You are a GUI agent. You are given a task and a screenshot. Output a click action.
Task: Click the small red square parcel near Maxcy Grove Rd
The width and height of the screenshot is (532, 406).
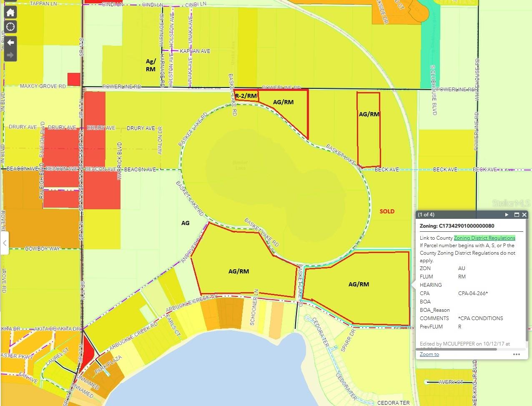73,79
